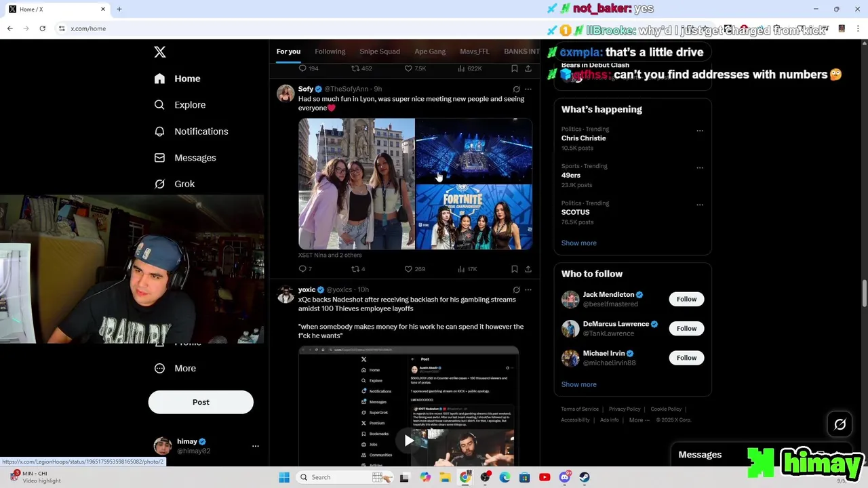Open Grok from the sidebar
Image resolution: width=868 pixels, height=488 pixels.
[x=174, y=184]
